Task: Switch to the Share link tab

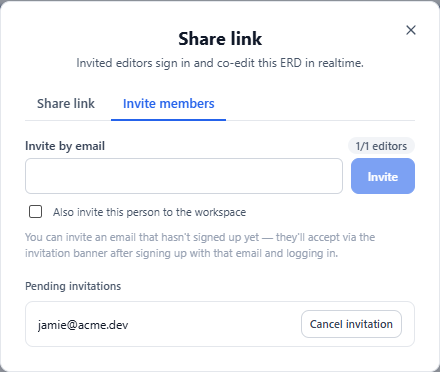Action: tap(66, 104)
